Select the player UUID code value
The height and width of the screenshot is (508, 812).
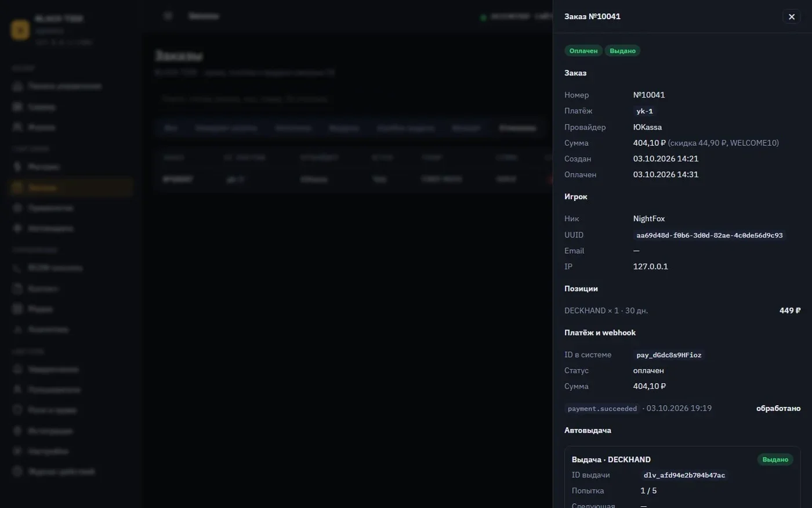(709, 235)
